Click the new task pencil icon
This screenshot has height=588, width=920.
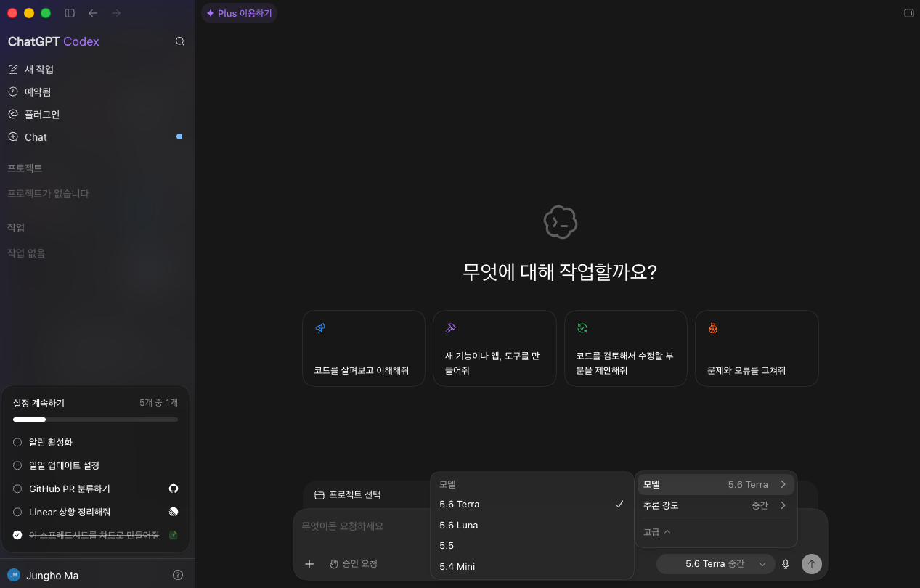coord(12,70)
